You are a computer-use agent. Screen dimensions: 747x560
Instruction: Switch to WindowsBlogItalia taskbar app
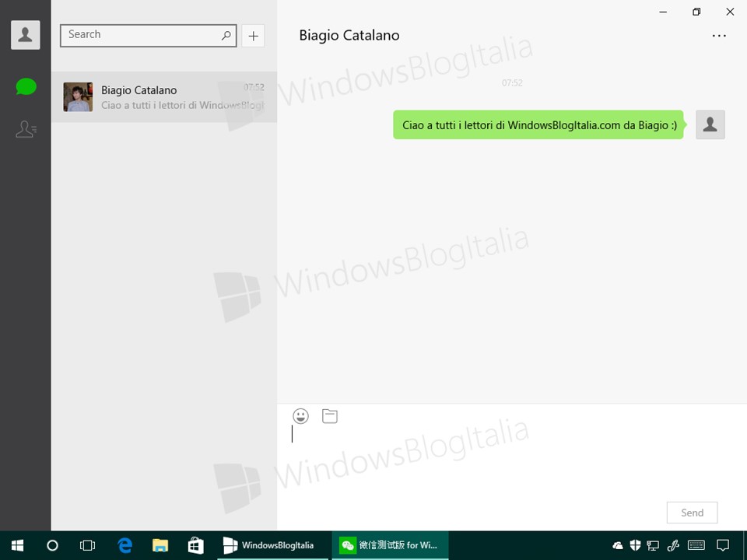click(x=273, y=545)
